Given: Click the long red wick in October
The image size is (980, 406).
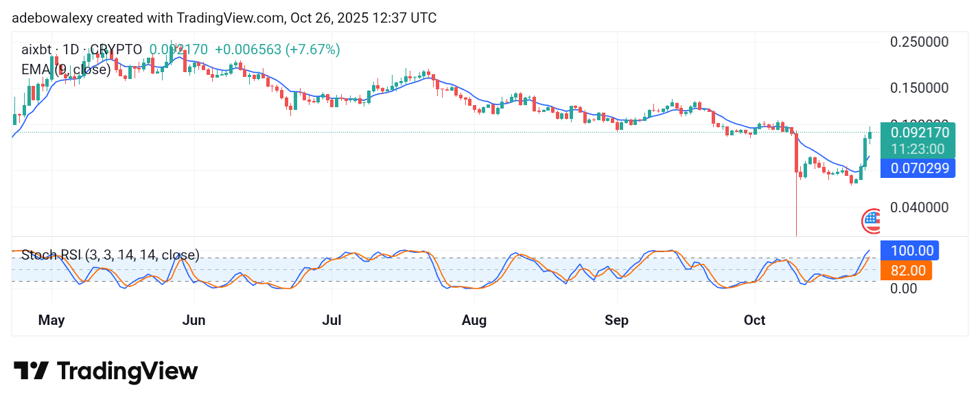Looking at the screenshot, I should point(796,206).
